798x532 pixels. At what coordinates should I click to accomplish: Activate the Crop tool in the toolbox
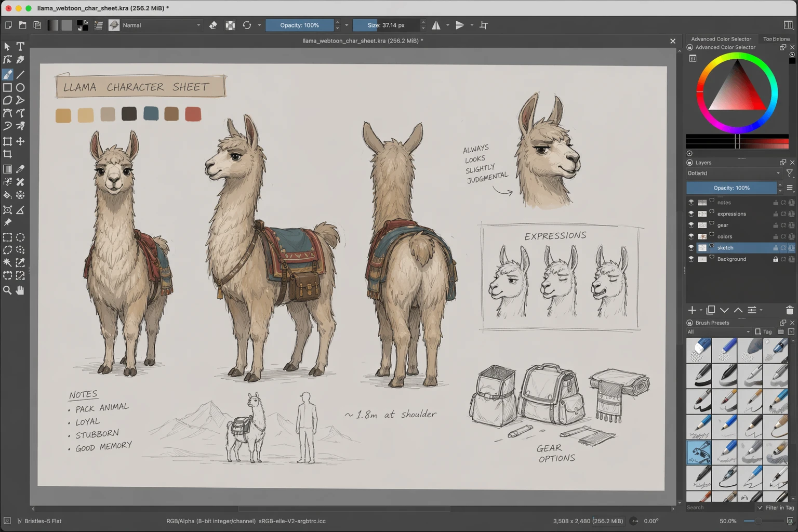point(7,154)
